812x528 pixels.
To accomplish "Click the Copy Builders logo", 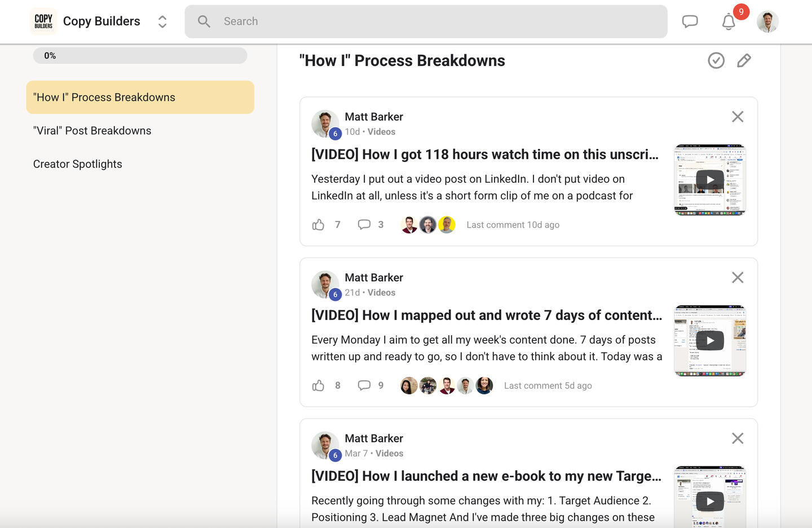I will (x=43, y=21).
